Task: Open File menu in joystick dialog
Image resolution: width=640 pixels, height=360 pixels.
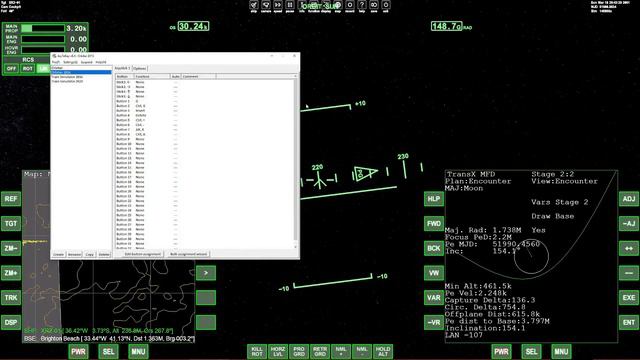Action: click(56, 62)
